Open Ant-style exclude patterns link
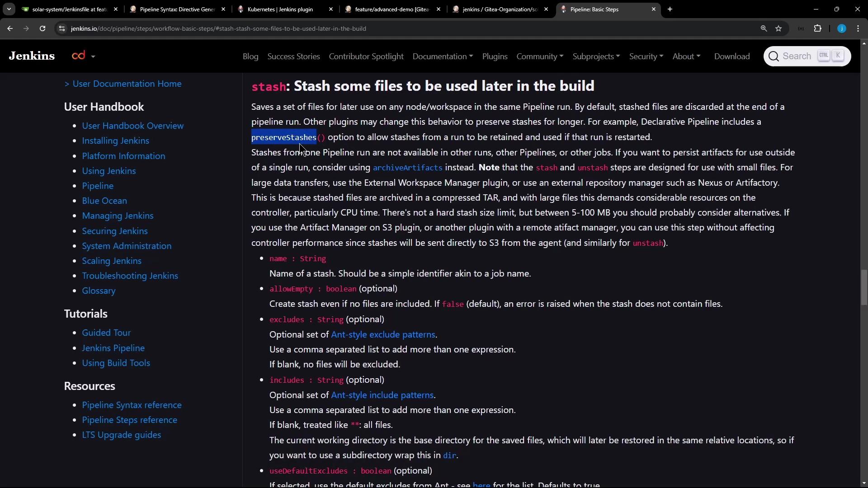The width and height of the screenshot is (868, 488). click(383, 334)
